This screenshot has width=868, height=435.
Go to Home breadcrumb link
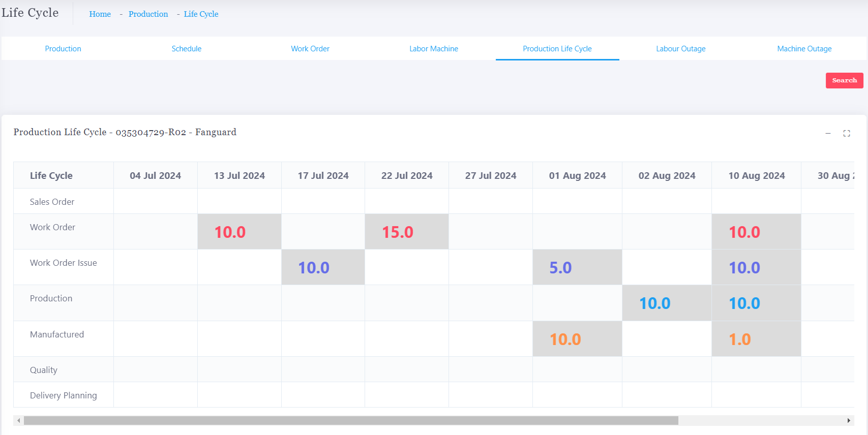[100, 14]
